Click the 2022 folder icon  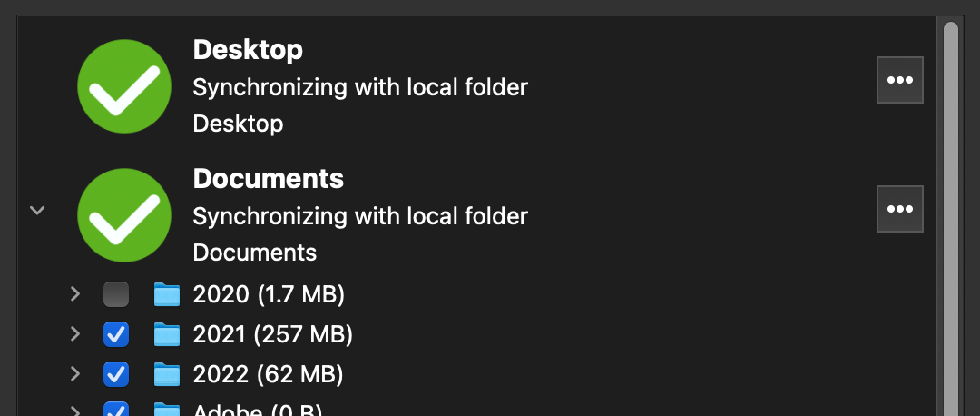(x=167, y=373)
